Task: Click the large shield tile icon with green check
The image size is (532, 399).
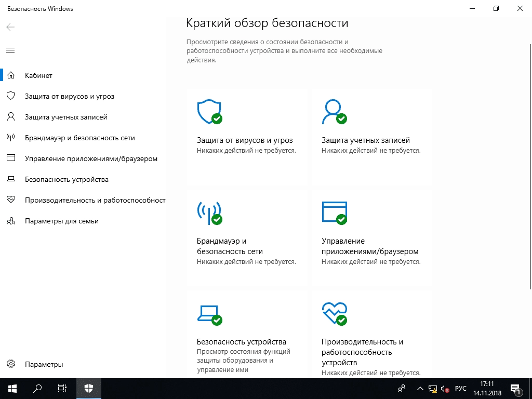Action: pos(210,112)
